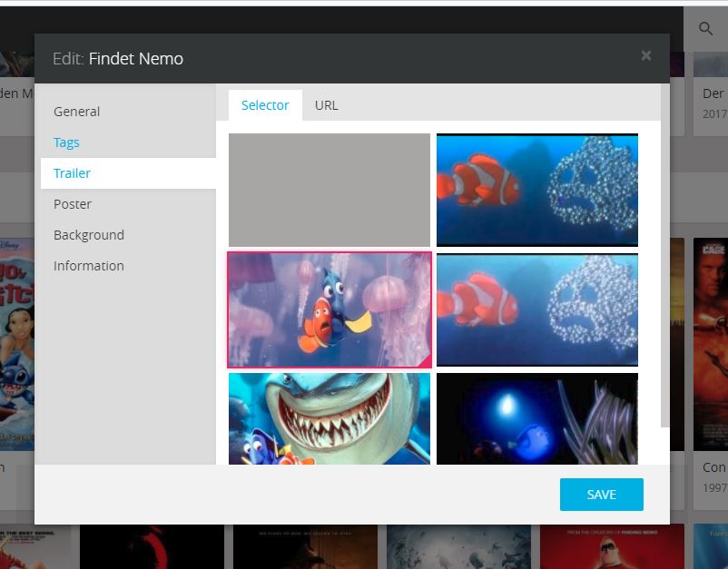Image resolution: width=728 pixels, height=569 pixels.
Task: Select the Trailer section
Action: pyautogui.click(x=72, y=173)
